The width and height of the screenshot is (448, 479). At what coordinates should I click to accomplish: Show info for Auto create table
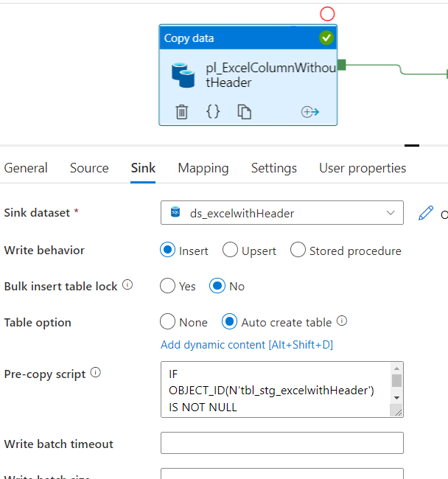pos(342,321)
